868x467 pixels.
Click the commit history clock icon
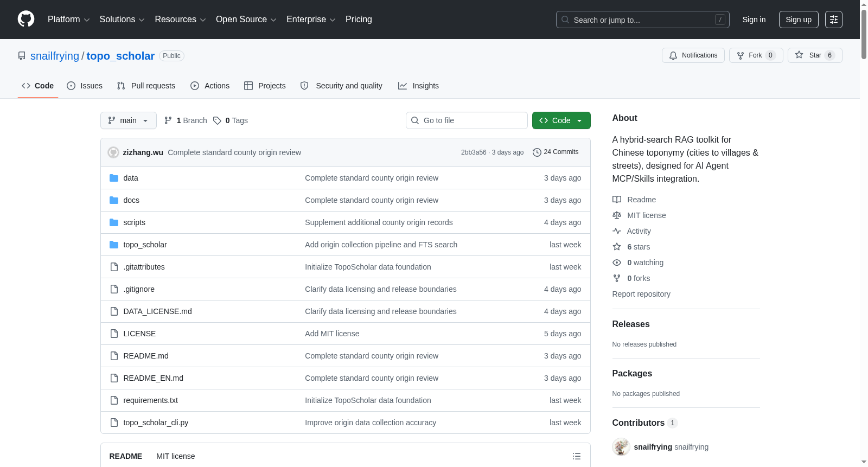537,152
